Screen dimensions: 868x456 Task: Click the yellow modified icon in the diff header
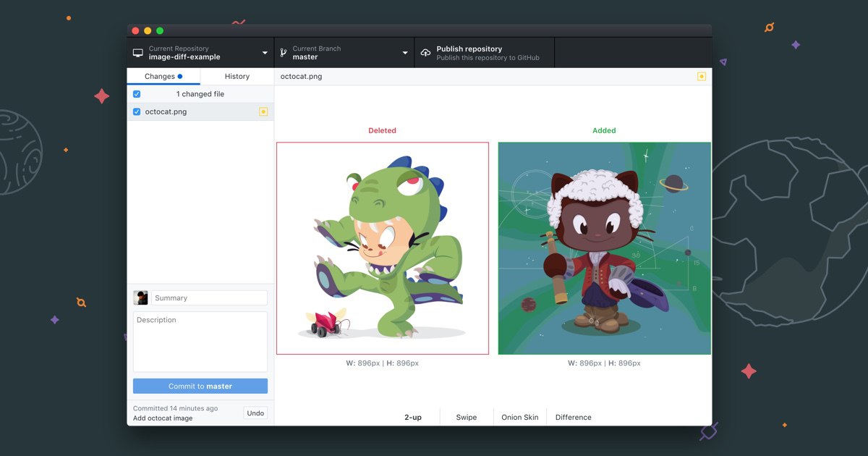(702, 76)
